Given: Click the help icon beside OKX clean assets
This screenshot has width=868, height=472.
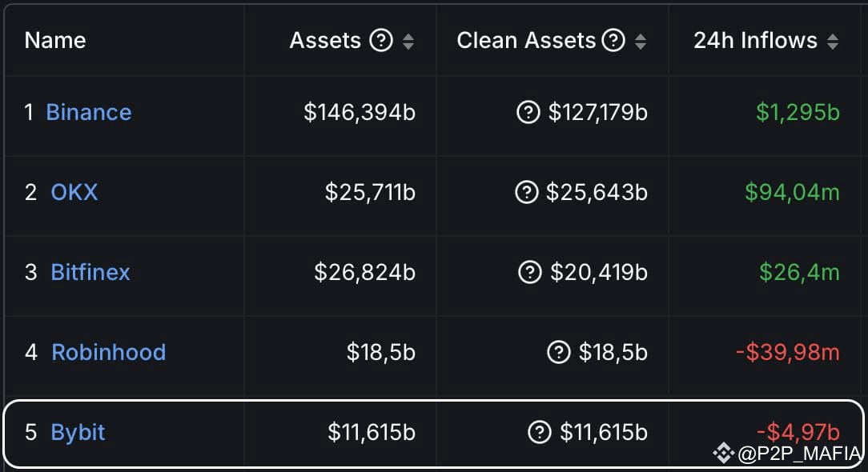Looking at the screenshot, I should pos(526,192).
